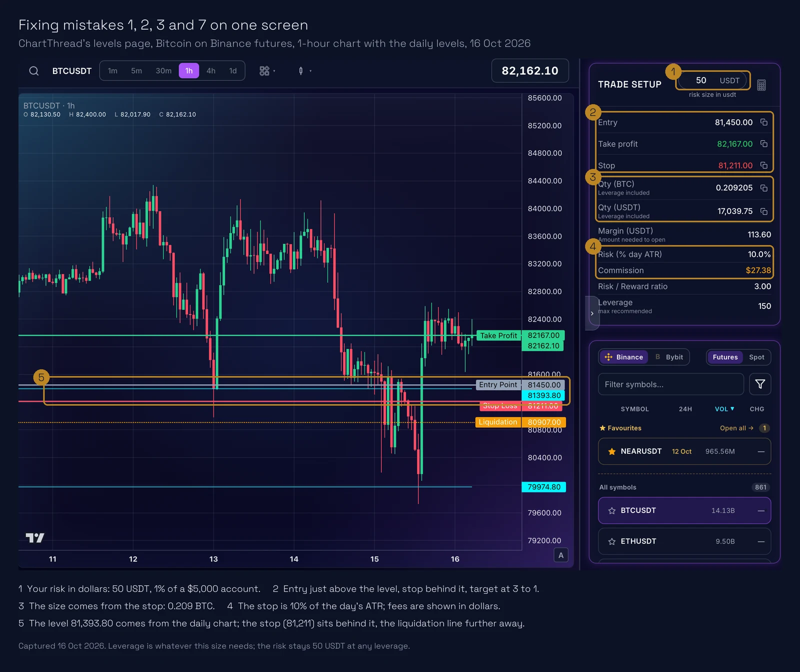Click ETHUSDT row minus icon
Viewport: 800px width, 672px height.
(761, 541)
